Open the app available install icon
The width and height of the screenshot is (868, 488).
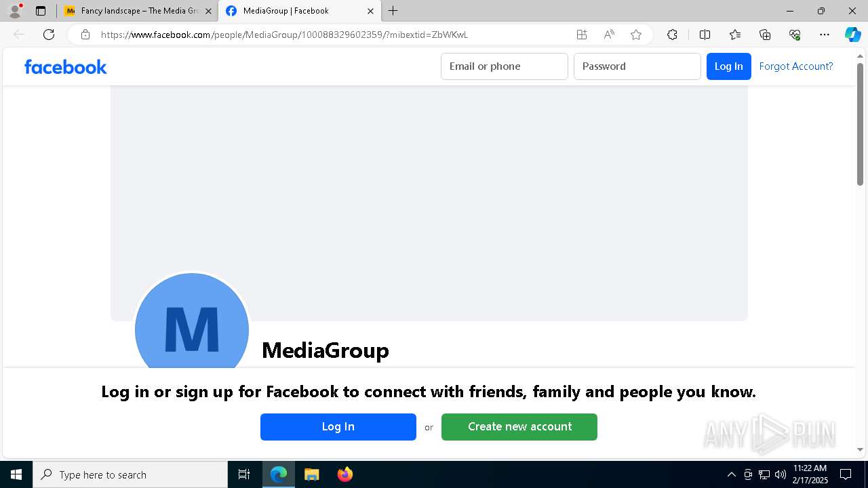(582, 35)
